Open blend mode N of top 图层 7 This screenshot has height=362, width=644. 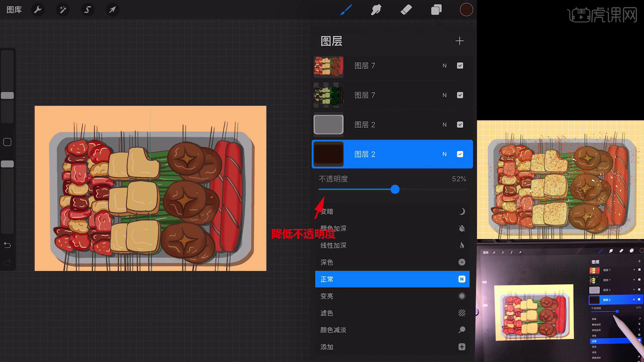pyautogui.click(x=444, y=66)
